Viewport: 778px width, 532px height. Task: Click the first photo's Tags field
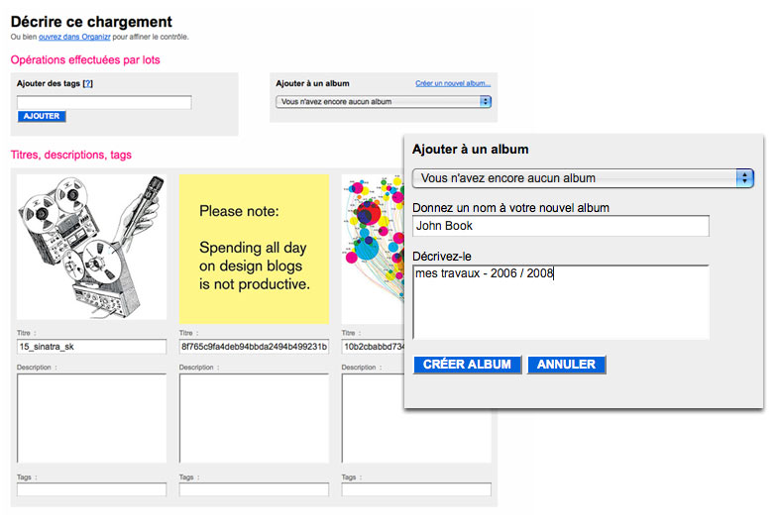pyautogui.click(x=92, y=489)
